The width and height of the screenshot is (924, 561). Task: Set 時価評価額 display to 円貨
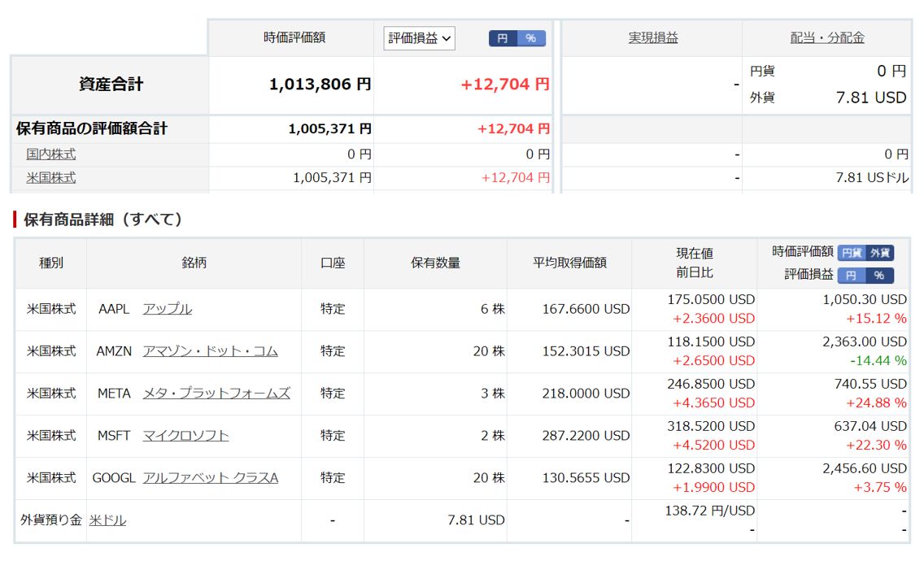[852, 253]
